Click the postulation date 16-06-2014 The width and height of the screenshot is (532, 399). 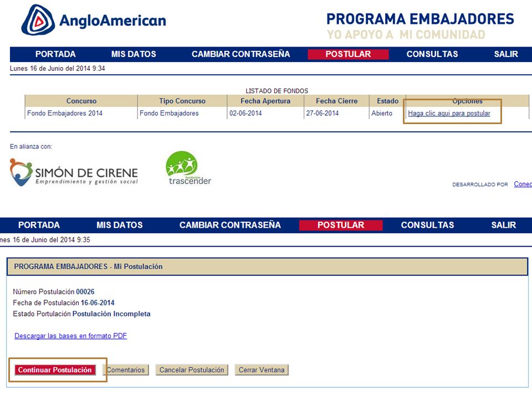pos(98,303)
